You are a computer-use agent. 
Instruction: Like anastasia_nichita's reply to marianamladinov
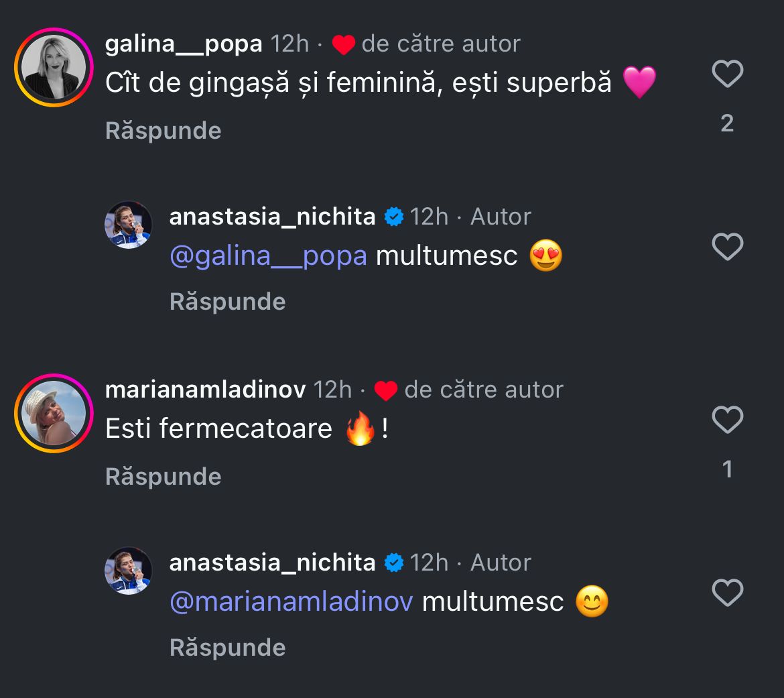[x=727, y=593]
